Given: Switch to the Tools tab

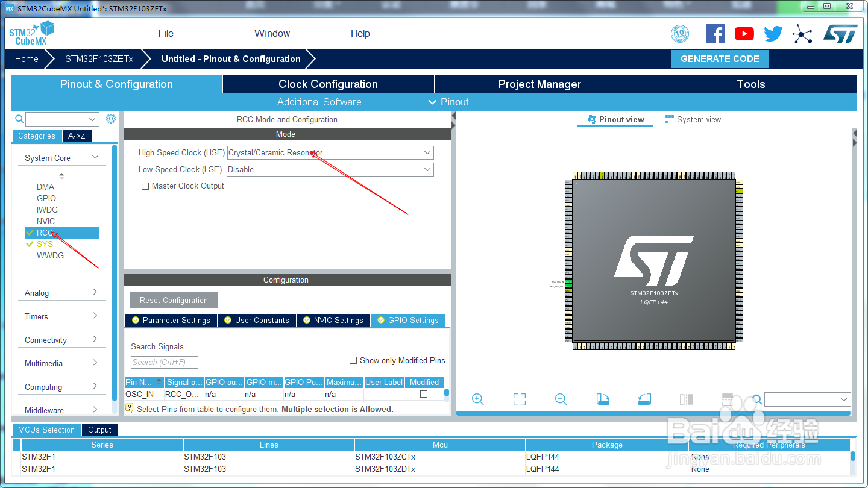Looking at the screenshot, I should [x=751, y=84].
